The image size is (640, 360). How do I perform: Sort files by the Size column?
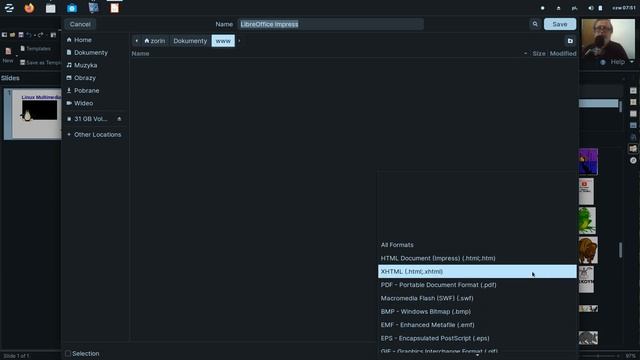point(539,53)
